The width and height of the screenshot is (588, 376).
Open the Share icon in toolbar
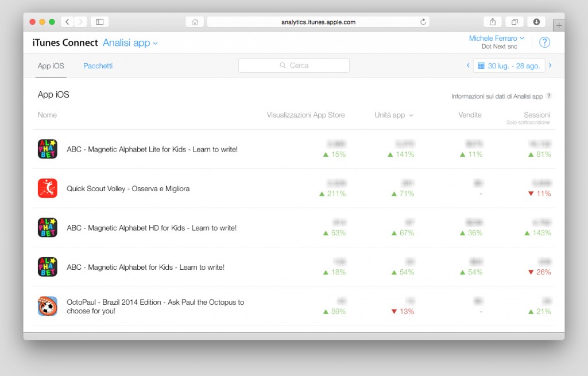coord(493,22)
